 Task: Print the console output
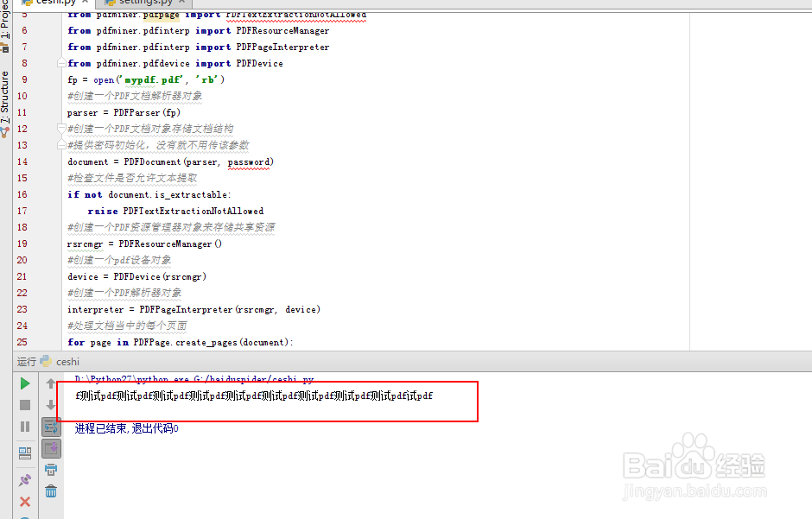click(51, 469)
